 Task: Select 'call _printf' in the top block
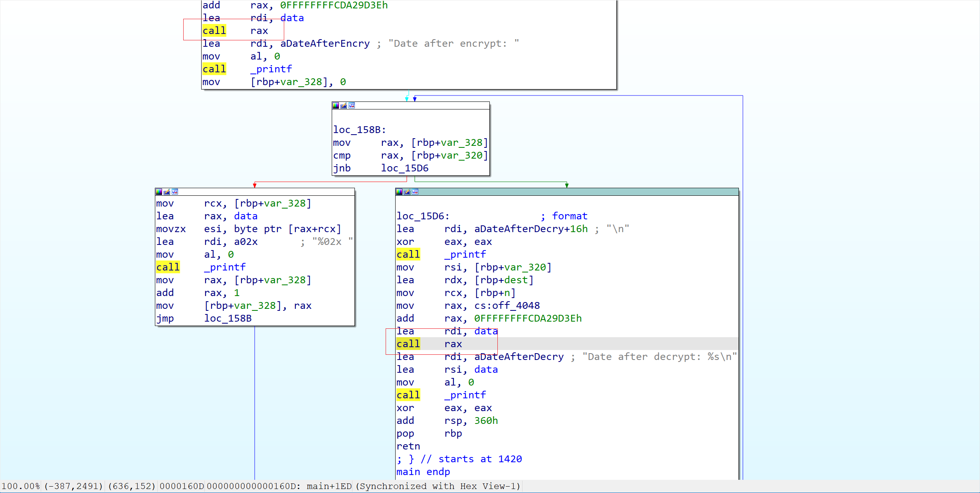pyautogui.click(x=247, y=69)
